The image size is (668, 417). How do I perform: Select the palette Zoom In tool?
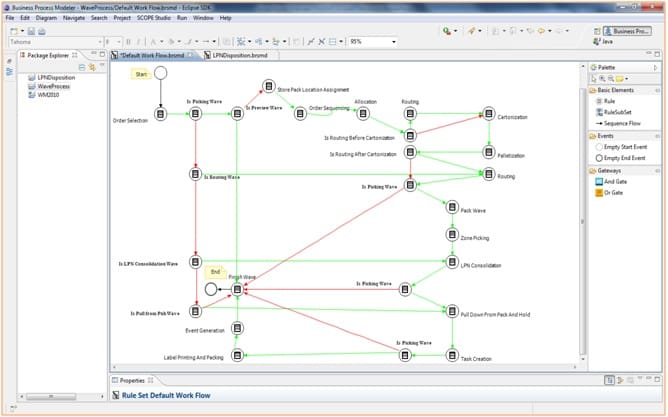602,79
